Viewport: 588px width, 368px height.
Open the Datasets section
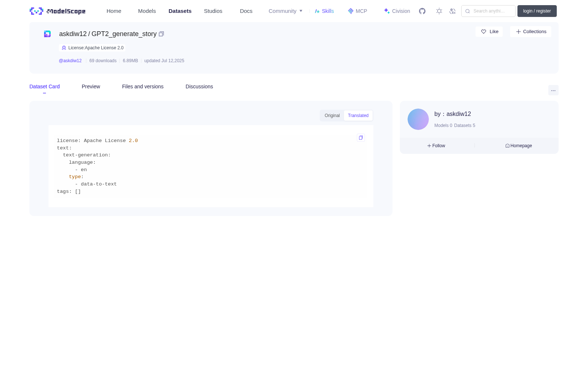[180, 11]
